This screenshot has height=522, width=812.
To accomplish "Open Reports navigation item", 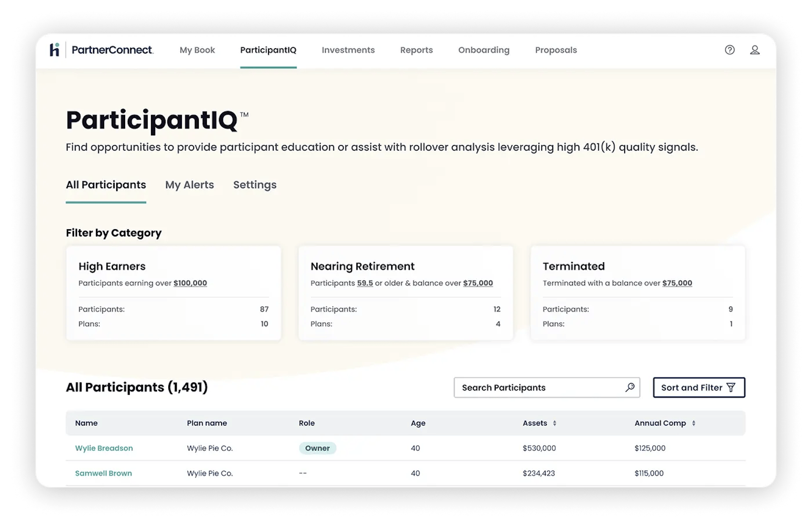I will pos(416,50).
